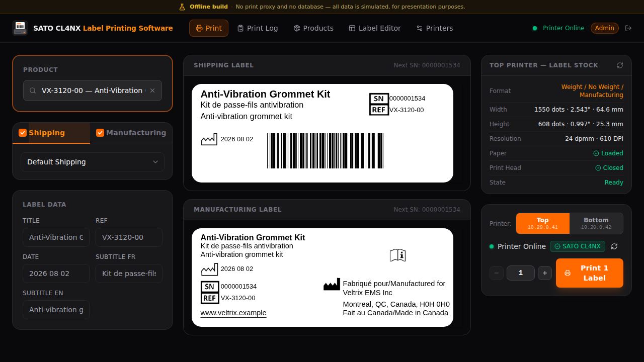Click the SUBTITLE EN input field
This screenshot has height=362, width=644.
pos(56,310)
